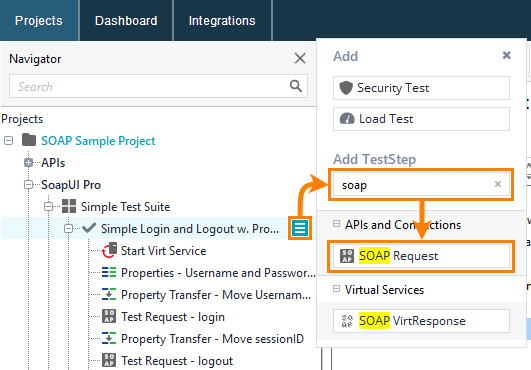Add a Load Test
The height and width of the screenshot is (370, 531).
coord(421,119)
